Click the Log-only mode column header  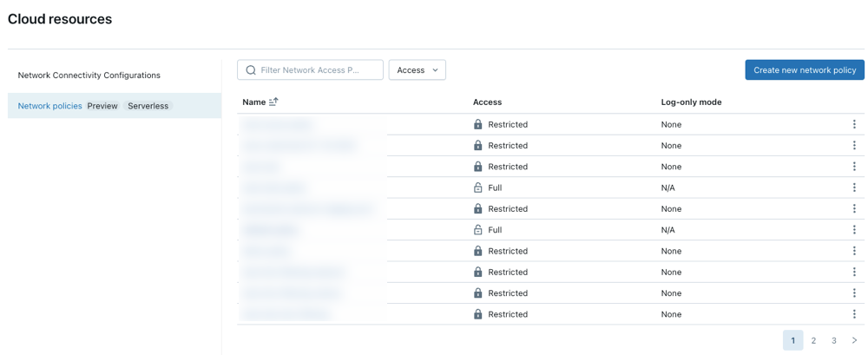coord(692,102)
